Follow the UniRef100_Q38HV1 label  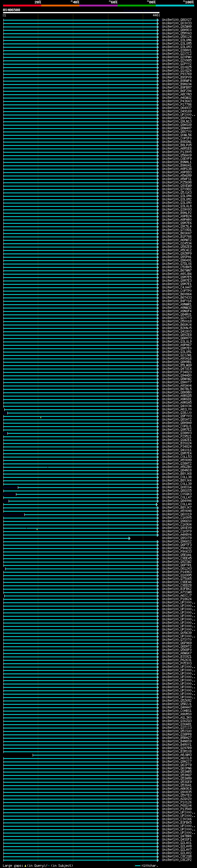pyautogui.click(x=177, y=50)
